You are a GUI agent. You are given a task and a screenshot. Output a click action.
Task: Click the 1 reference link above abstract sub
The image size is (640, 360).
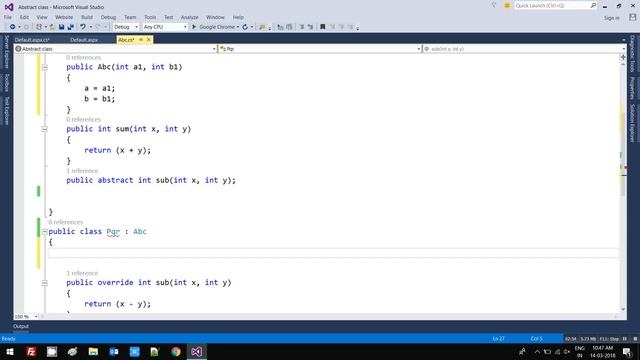(82, 171)
